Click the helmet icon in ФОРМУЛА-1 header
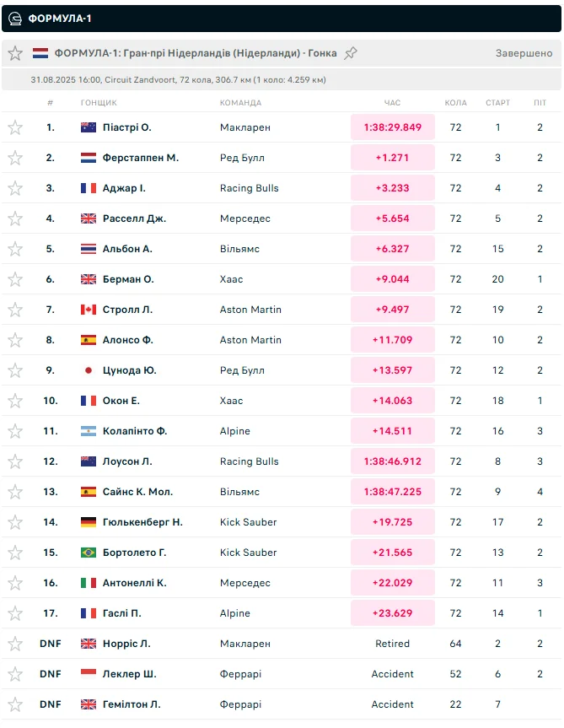564x728 pixels. tap(15, 18)
